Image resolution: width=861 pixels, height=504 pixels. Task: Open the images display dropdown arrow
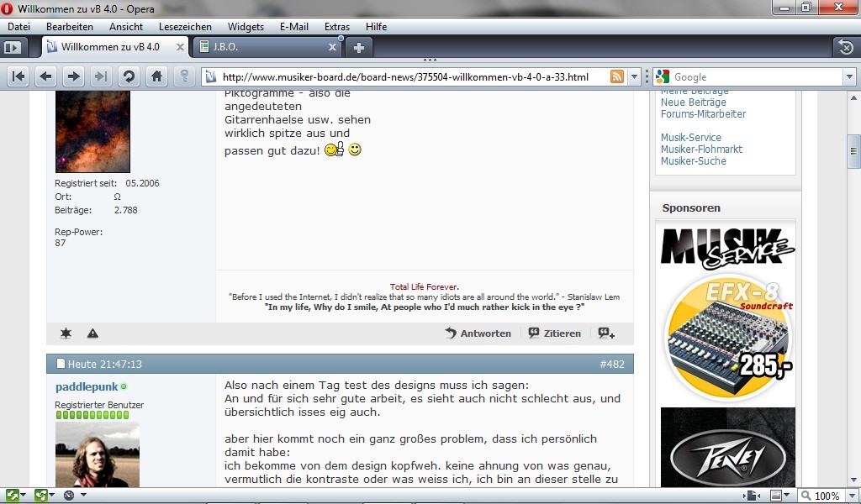pyautogui.click(x=787, y=496)
